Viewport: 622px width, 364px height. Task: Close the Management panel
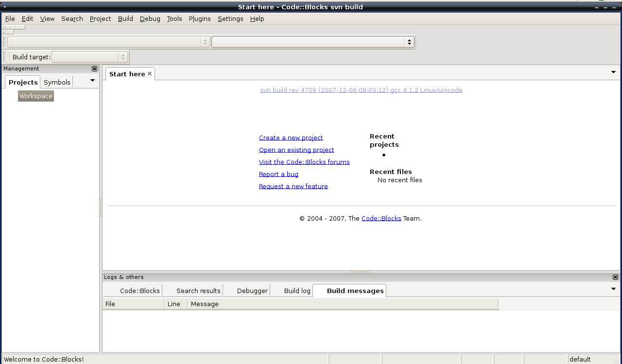[94, 69]
